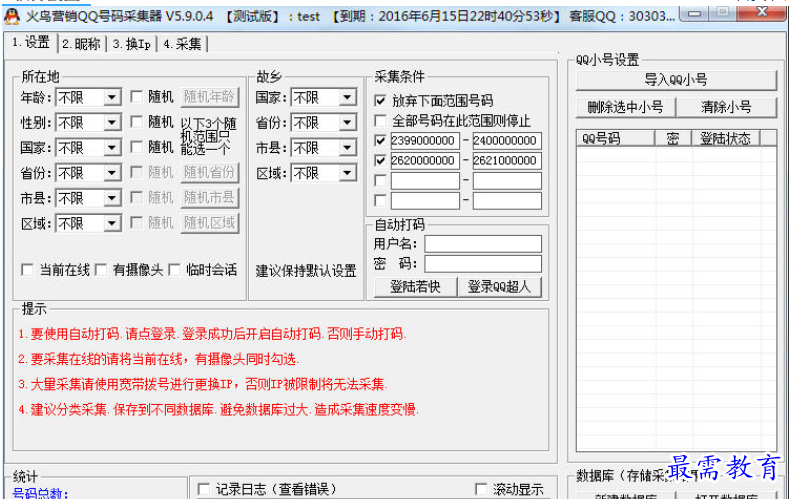Check the fourth empty range row checkbox
Image resolution: width=789 pixels, height=499 pixels.
pos(380,200)
